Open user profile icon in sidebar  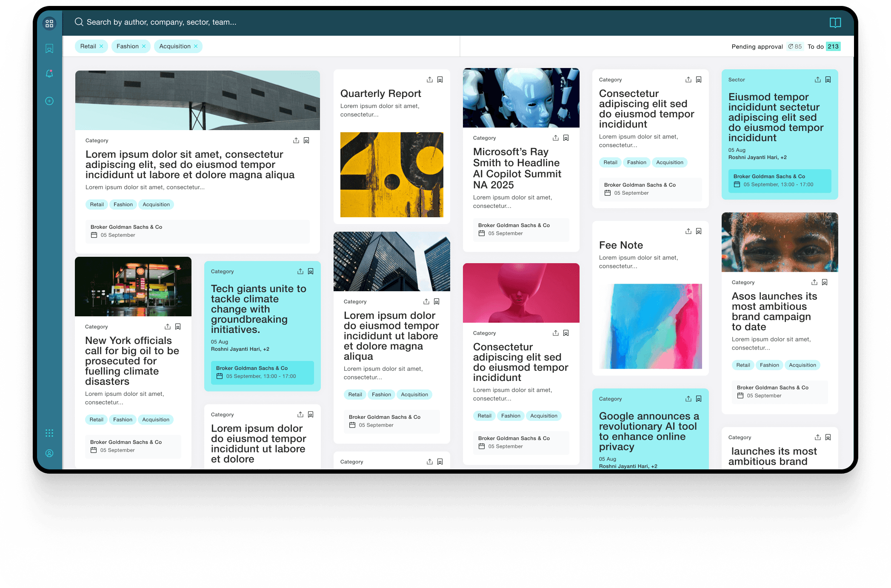49,453
